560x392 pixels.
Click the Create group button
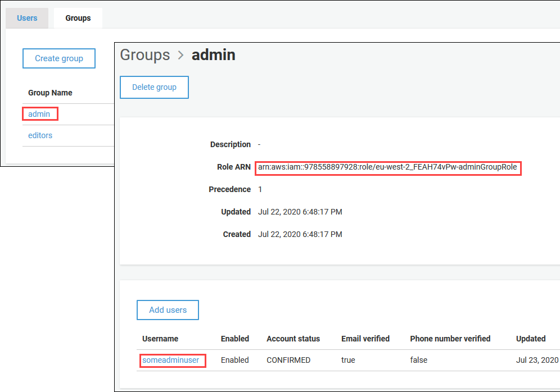[x=58, y=58]
